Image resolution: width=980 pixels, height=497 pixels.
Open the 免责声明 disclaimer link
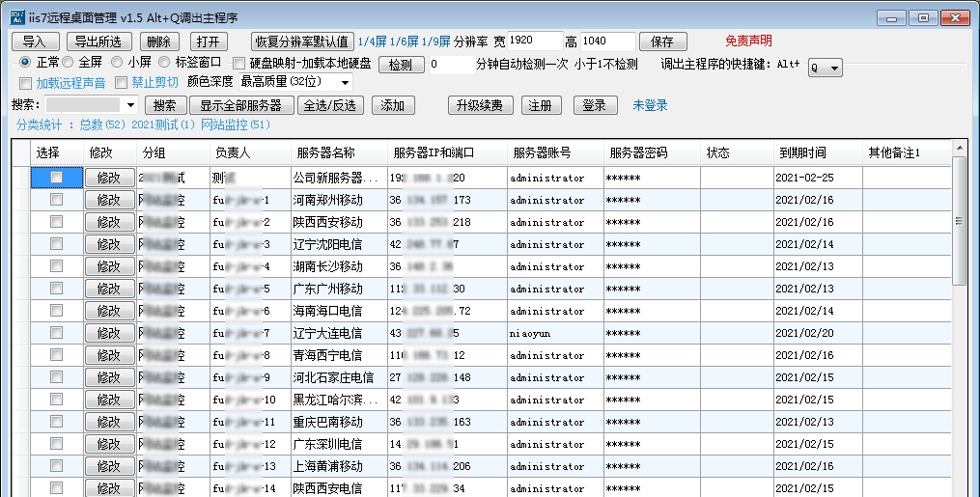(x=748, y=41)
